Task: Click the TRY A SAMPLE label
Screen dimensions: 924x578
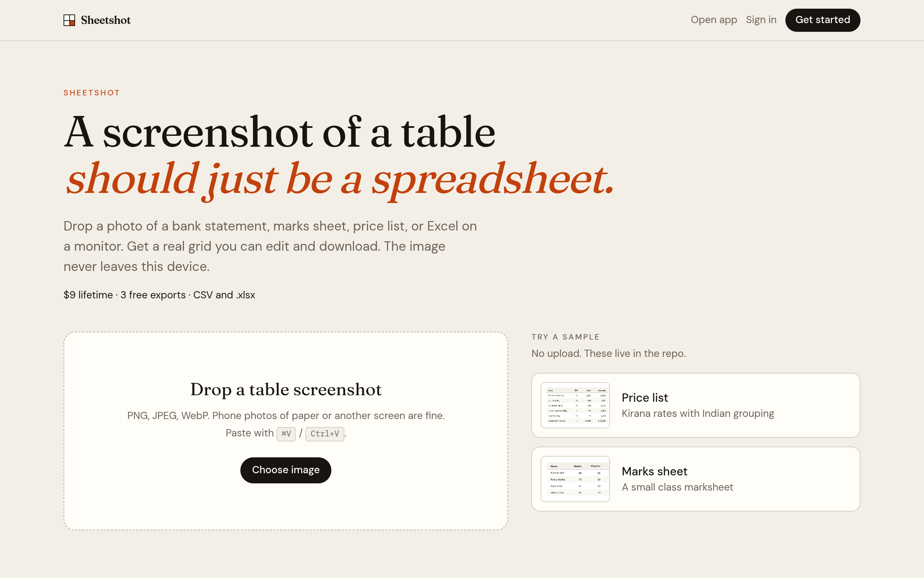Action: pyautogui.click(x=566, y=337)
